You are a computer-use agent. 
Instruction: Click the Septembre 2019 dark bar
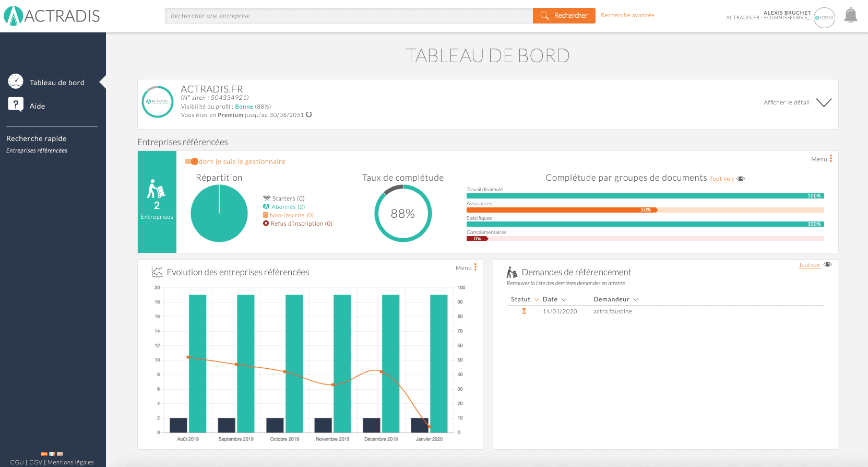tap(227, 425)
